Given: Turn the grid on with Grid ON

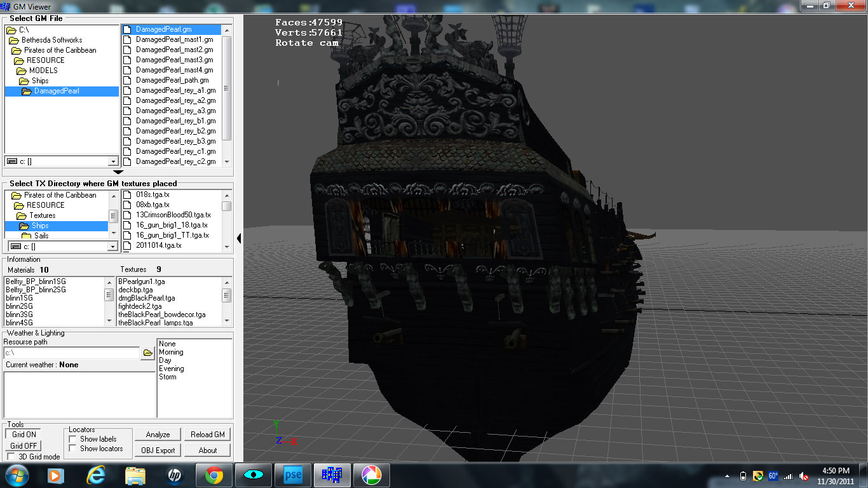Looking at the screenshot, I should (x=24, y=435).
